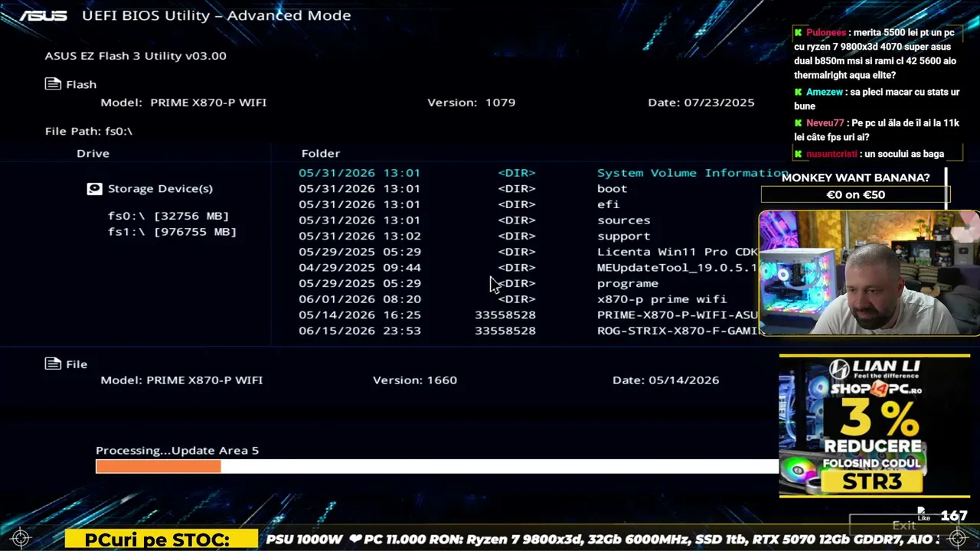980x551 pixels.
Task: Click the File section document icon
Action: tap(53, 364)
